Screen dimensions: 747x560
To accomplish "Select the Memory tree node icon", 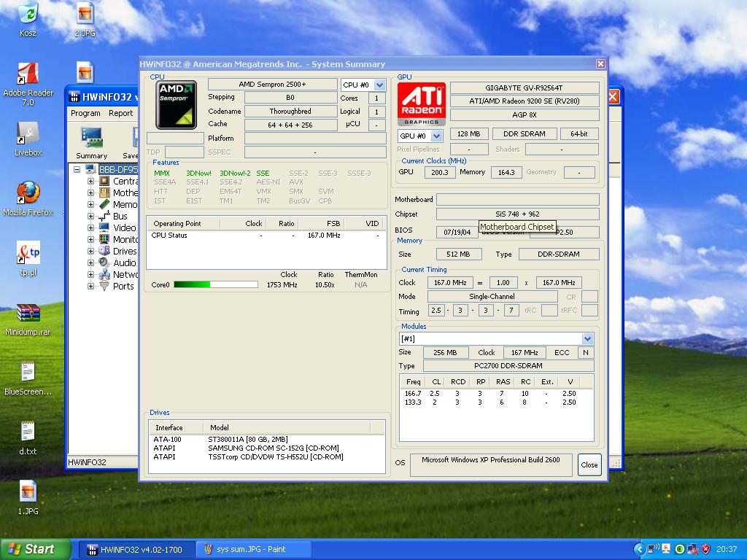I will click(104, 204).
